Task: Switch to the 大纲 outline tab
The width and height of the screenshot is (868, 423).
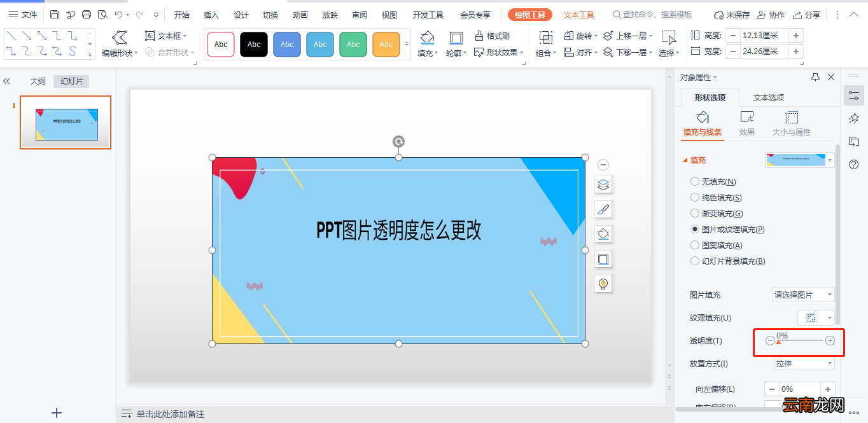Action: pyautogui.click(x=38, y=81)
